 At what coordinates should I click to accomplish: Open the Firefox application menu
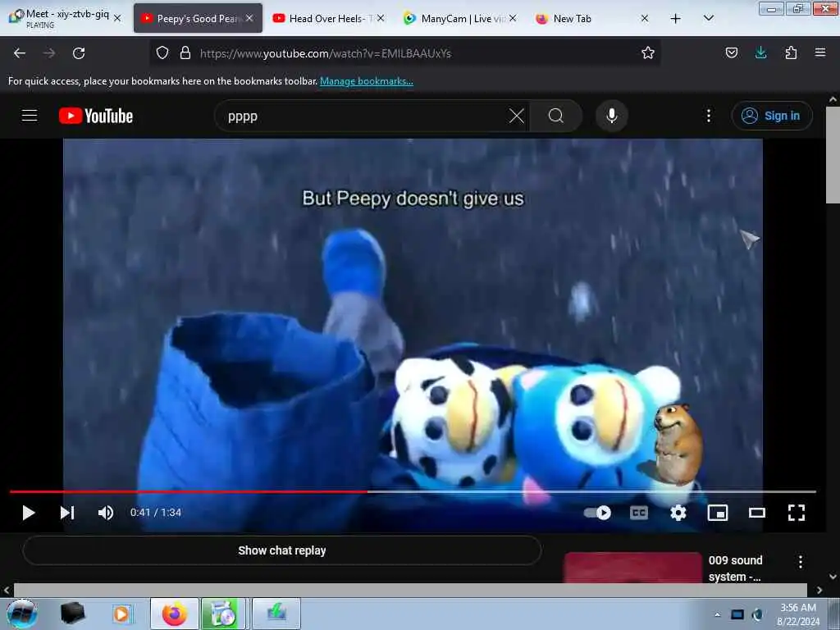tap(820, 52)
